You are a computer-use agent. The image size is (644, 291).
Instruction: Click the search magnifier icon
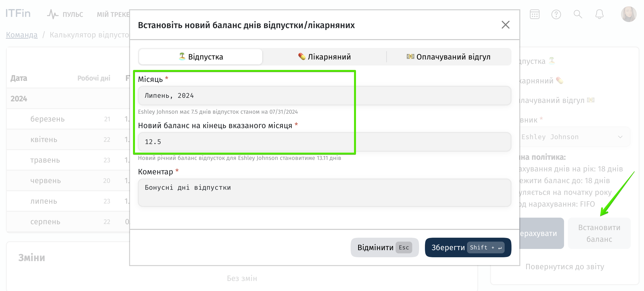[578, 14]
